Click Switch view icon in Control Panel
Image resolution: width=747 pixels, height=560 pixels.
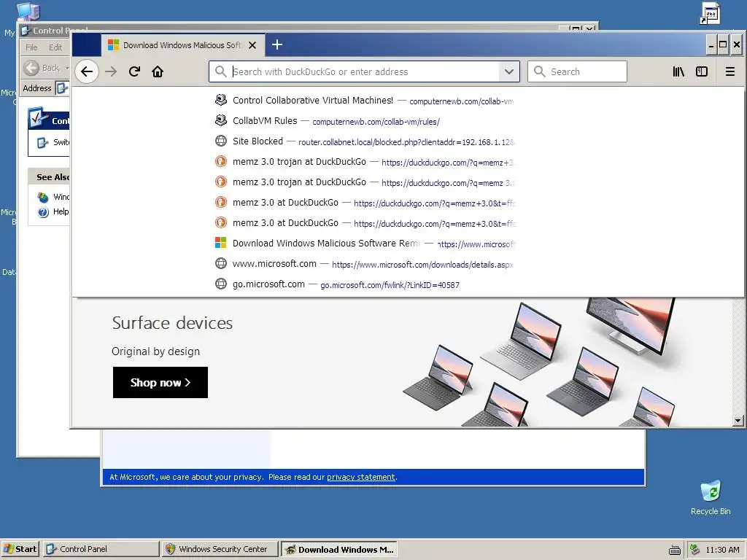point(43,142)
